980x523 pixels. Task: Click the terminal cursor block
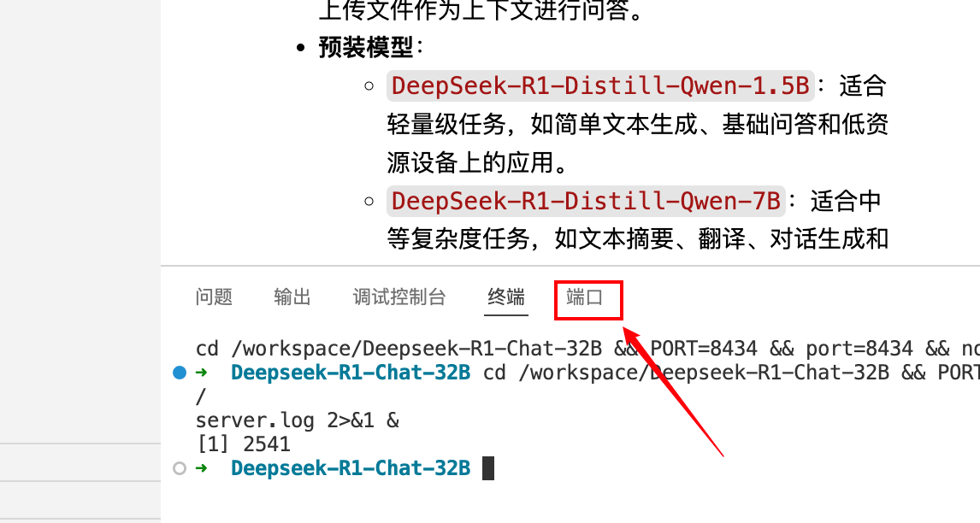coord(488,468)
